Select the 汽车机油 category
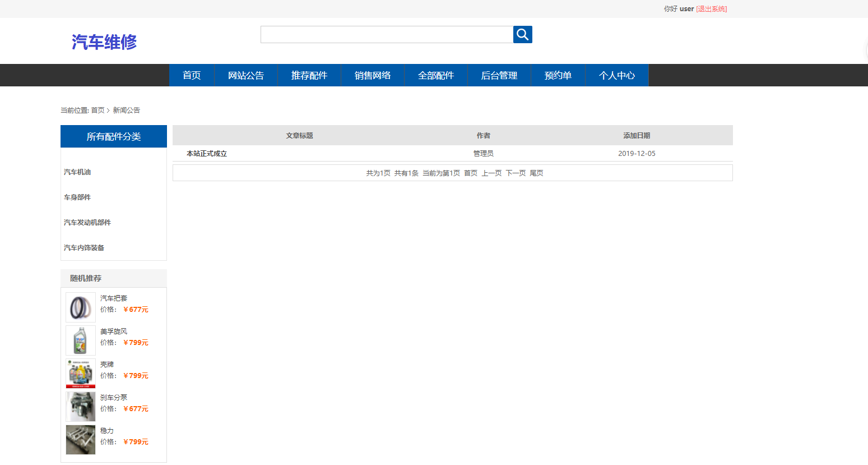 [77, 172]
